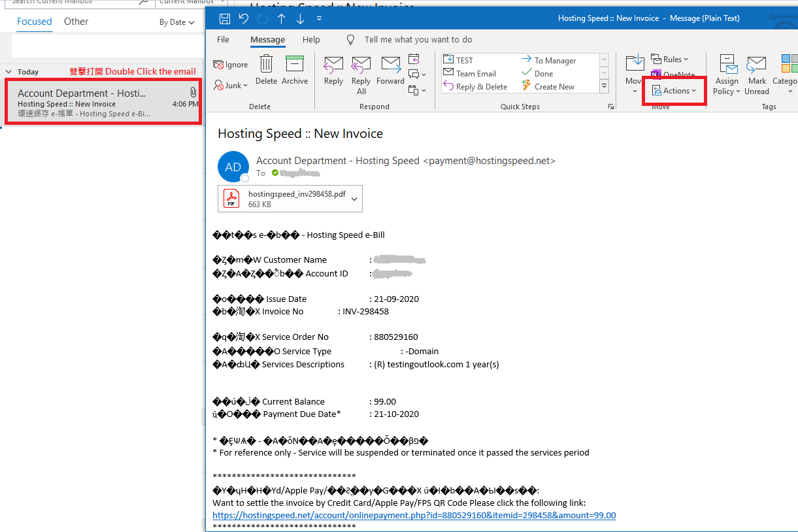The width and height of the screenshot is (798, 532).
Task: Open the hostingspeed.net online payment link
Action: point(414,515)
